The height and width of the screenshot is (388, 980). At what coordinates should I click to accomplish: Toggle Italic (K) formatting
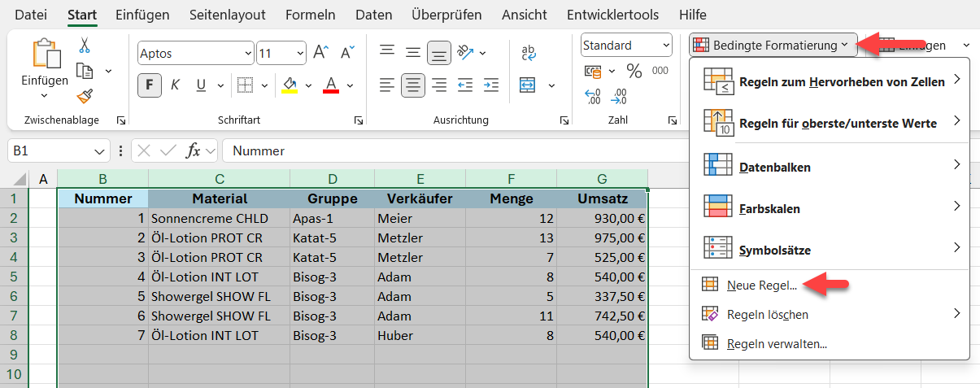coord(174,85)
